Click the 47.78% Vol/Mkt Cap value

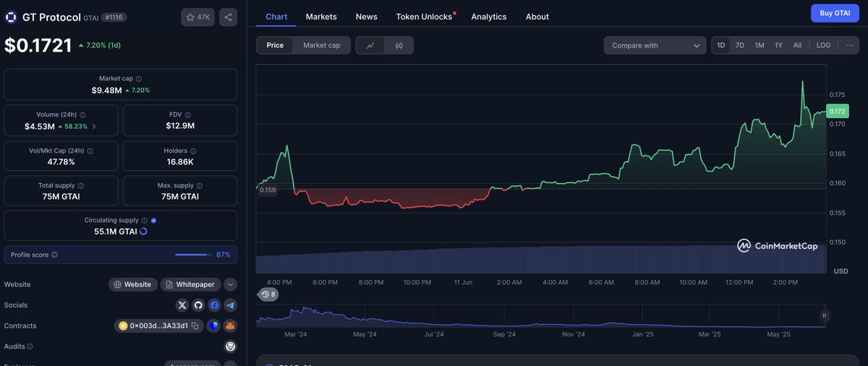point(61,162)
